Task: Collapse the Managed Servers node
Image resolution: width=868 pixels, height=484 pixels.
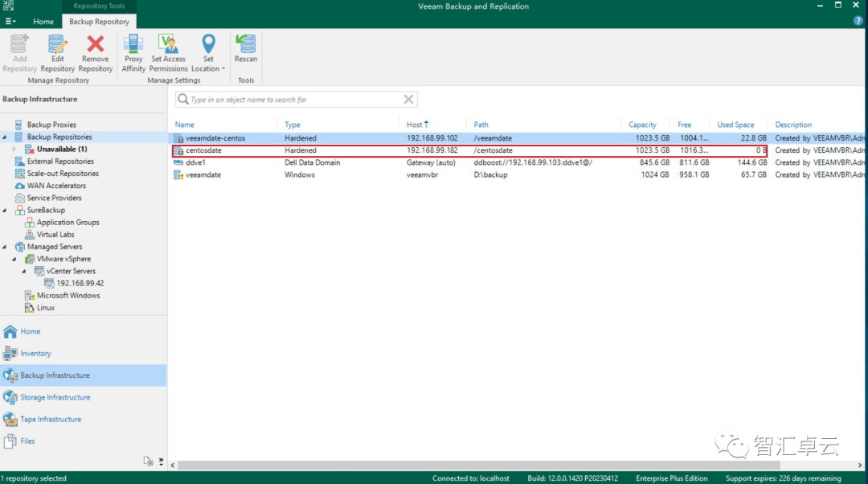Action: tap(5, 247)
